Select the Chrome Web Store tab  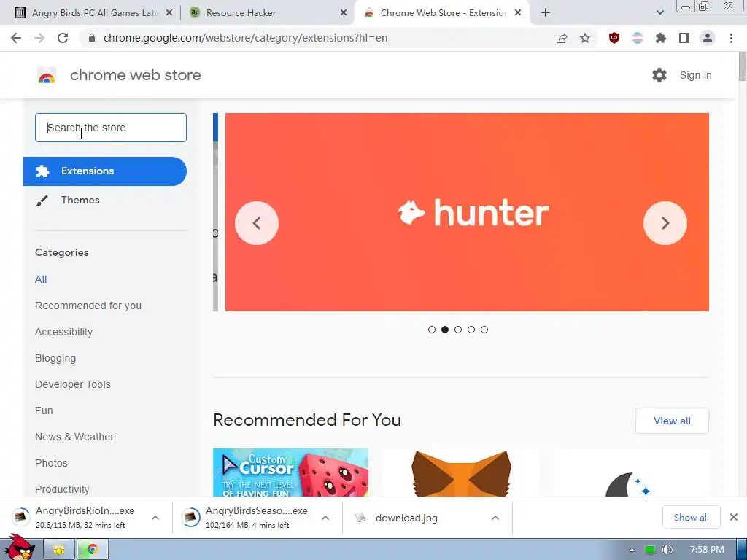[x=441, y=13]
